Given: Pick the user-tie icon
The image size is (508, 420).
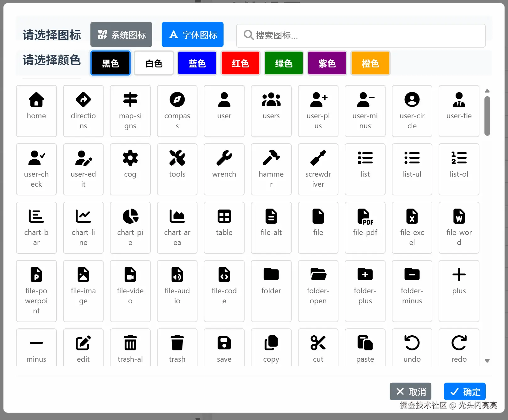Looking at the screenshot, I should click(x=459, y=111).
